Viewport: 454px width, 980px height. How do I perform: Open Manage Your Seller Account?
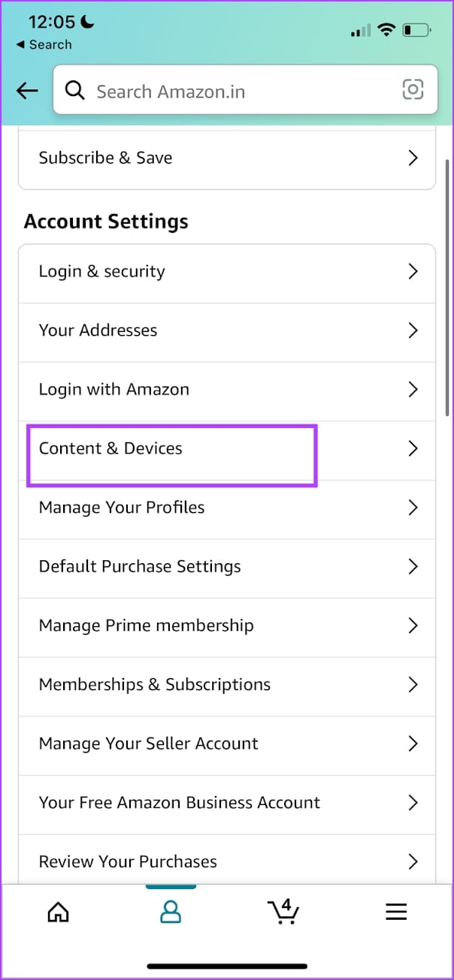[x=148, y=743]
